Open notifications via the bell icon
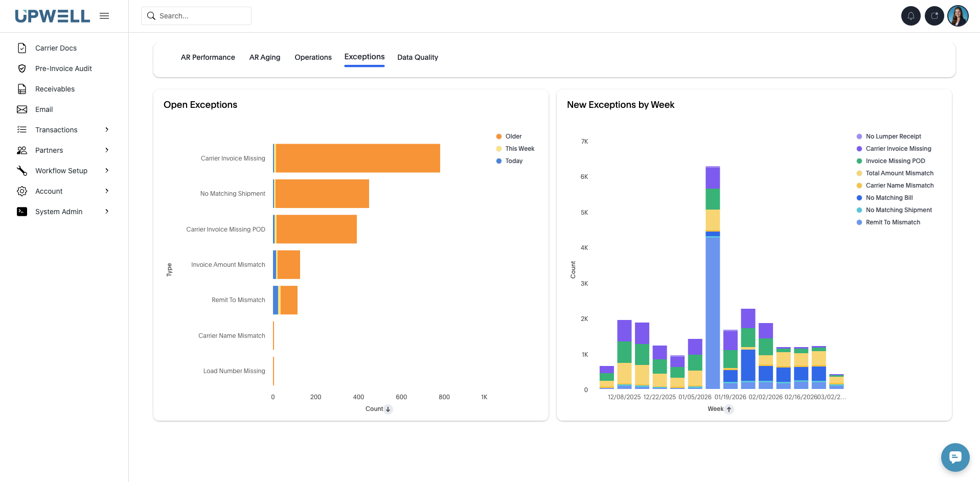The width and height of the screenshot is (980, 482). (x=910, y=16)
